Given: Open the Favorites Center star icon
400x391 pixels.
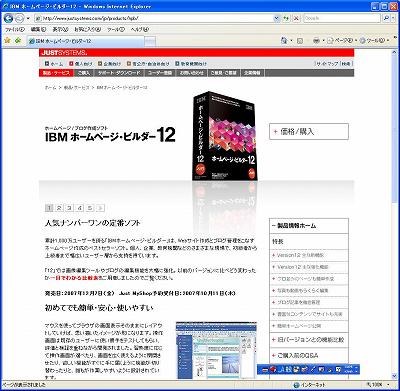Looking at the screenshot, I should (x=7, y=40).
